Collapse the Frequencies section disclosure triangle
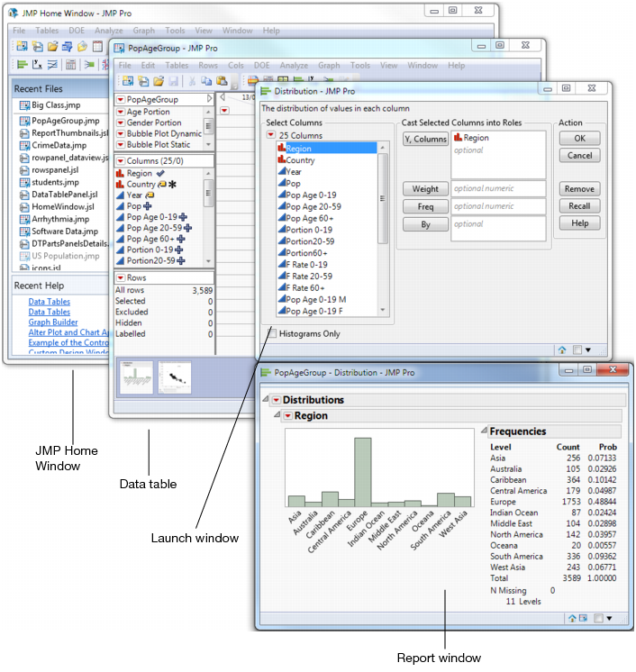Image resolution: width=636 pixels, height=672 pixels. pos(483,431)
